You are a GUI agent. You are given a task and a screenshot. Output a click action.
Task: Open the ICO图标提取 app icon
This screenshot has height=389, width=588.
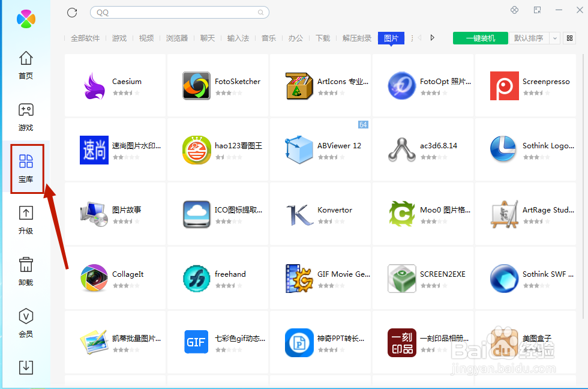pyautogui.click(x=196, y=214)
